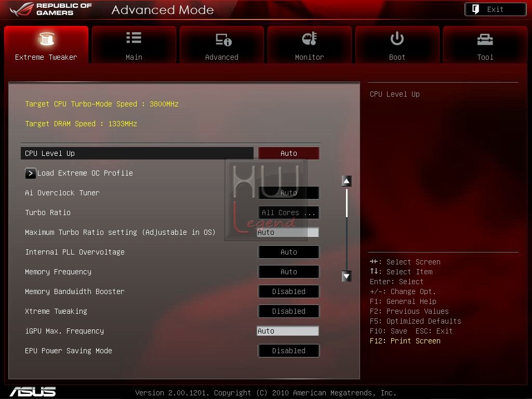
Task: Click the F10: Save ESC: Exit hint
Action: (x=411, y=331)
